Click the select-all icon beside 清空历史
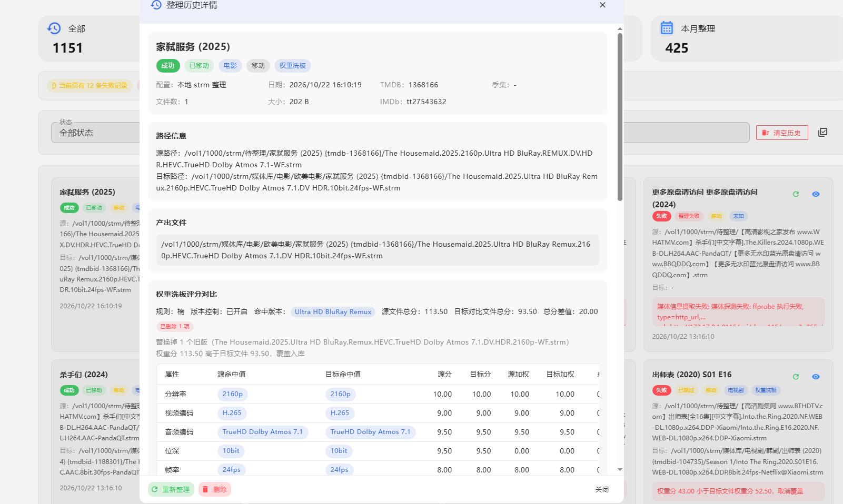Image resolution: width=843 pixels, height=504 pixels. click(822, 133)
